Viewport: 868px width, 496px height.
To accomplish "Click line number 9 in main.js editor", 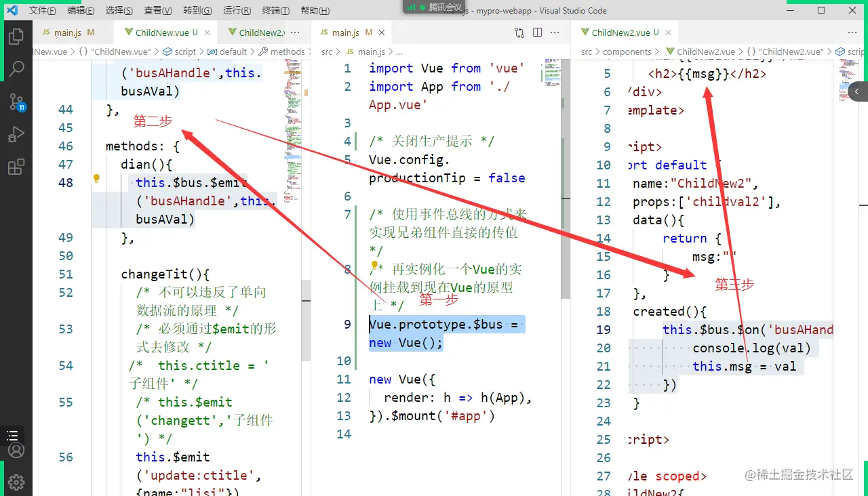I will [x=347, y=324].
